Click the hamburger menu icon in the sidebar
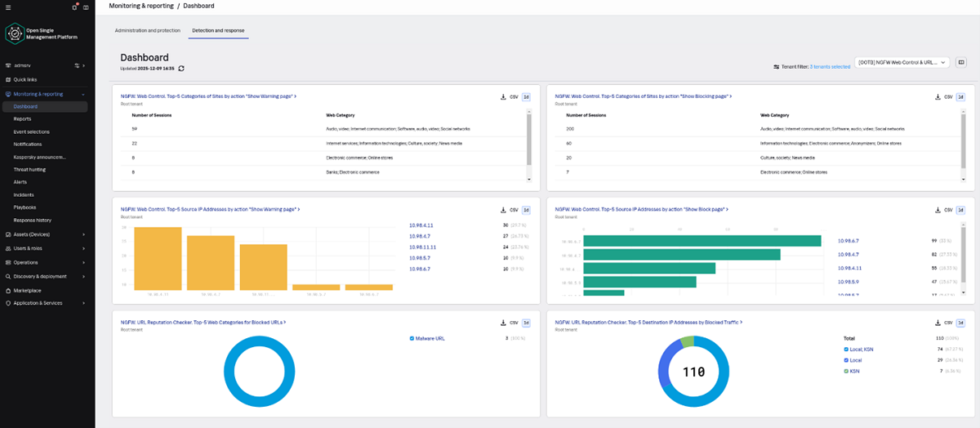980x428 pixels. pos(7,7)
